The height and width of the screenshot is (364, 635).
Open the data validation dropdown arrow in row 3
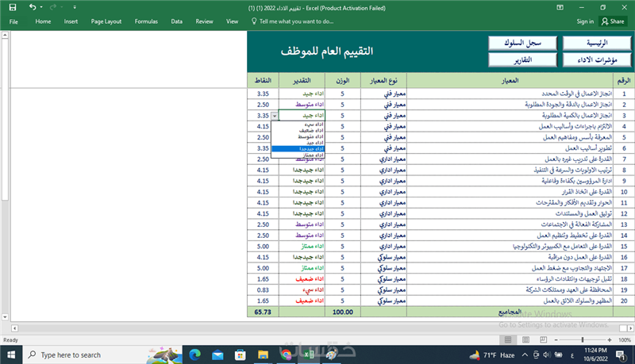[275, 116]
